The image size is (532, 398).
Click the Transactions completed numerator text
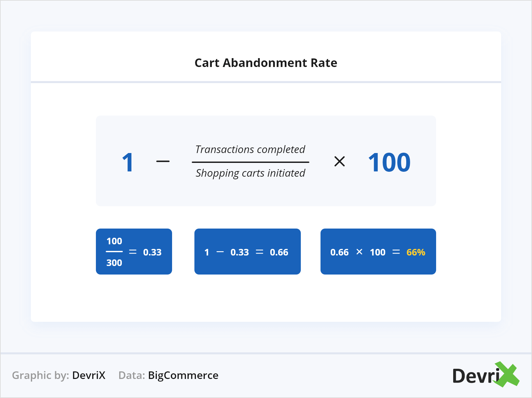[x=250, y=149]
